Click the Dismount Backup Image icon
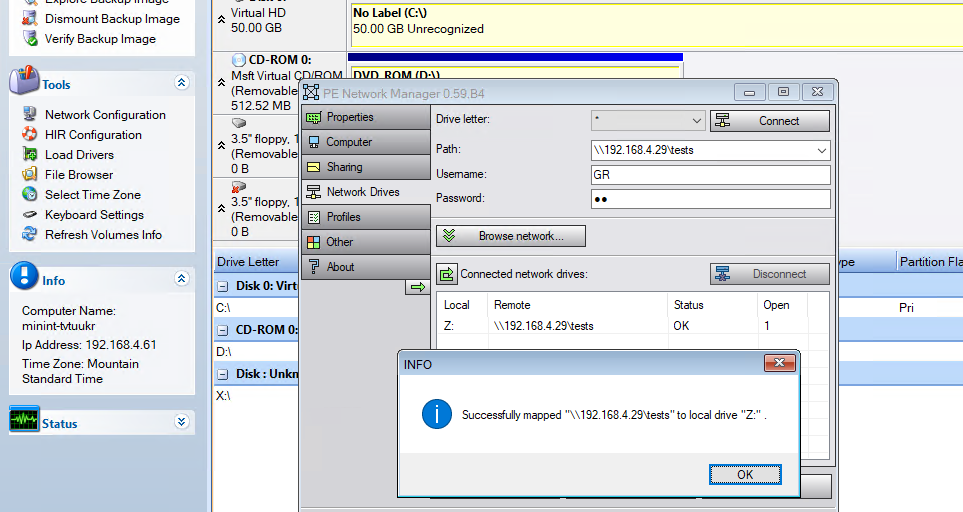This screenshot has width=963, height=512. click(29, 18)
